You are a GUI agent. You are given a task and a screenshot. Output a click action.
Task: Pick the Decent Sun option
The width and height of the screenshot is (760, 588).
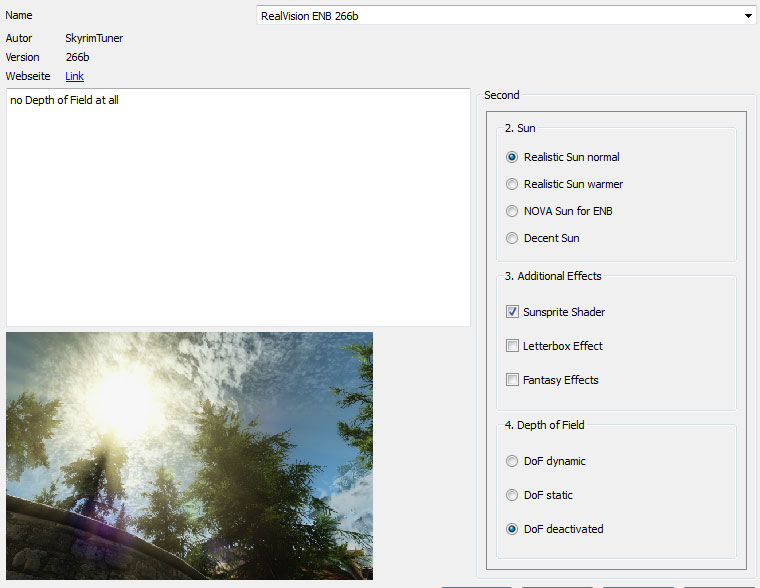[x=512, y=238]
